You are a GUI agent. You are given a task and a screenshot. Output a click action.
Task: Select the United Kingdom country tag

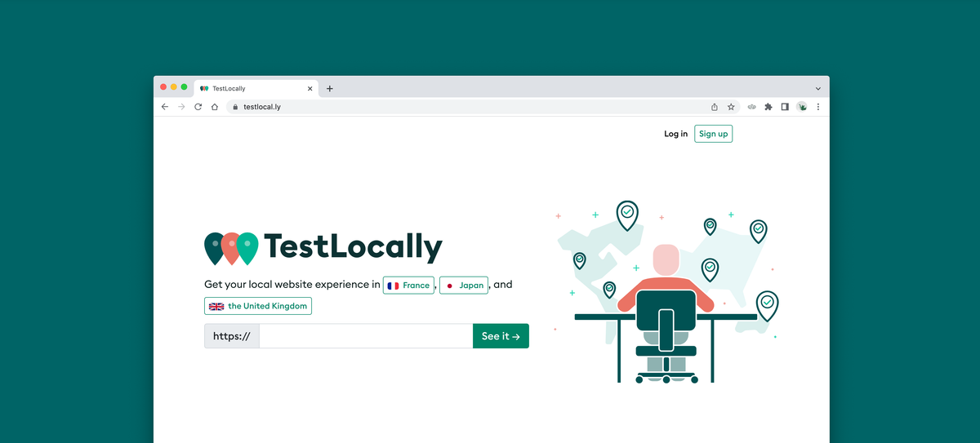[x=258, y=306]
